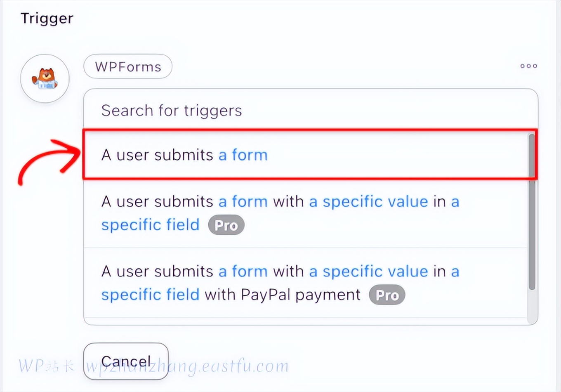The image size is (561, 392).
Task: Click the blue "a form" token in the first trigger
Action: pos(243,155)
